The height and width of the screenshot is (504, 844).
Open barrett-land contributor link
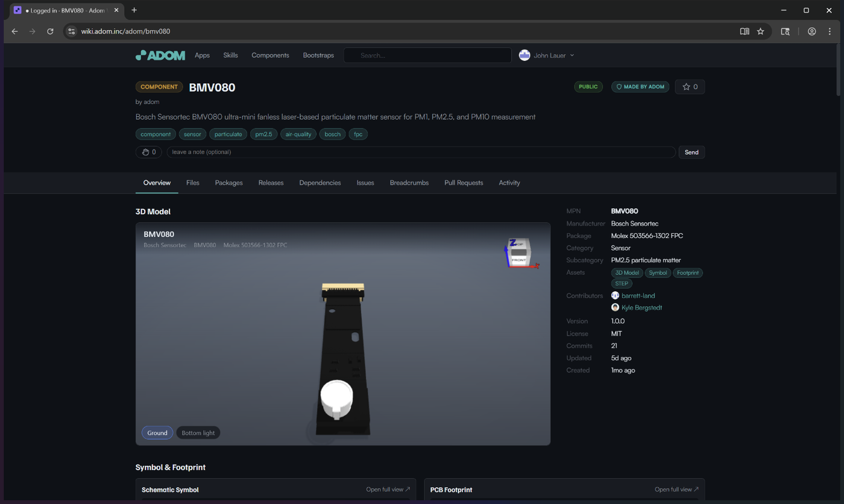click(638, 295)
